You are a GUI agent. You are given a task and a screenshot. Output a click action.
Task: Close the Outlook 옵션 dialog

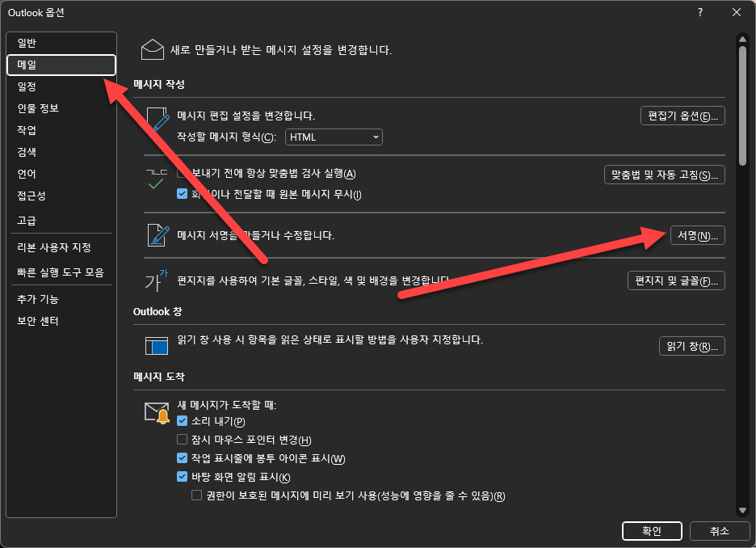[737, 13]
